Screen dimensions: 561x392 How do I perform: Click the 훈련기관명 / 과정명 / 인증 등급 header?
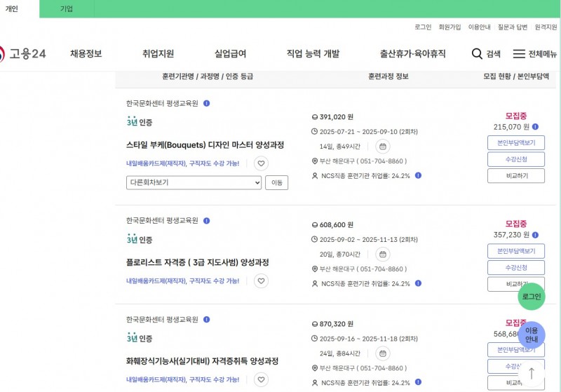208,76
